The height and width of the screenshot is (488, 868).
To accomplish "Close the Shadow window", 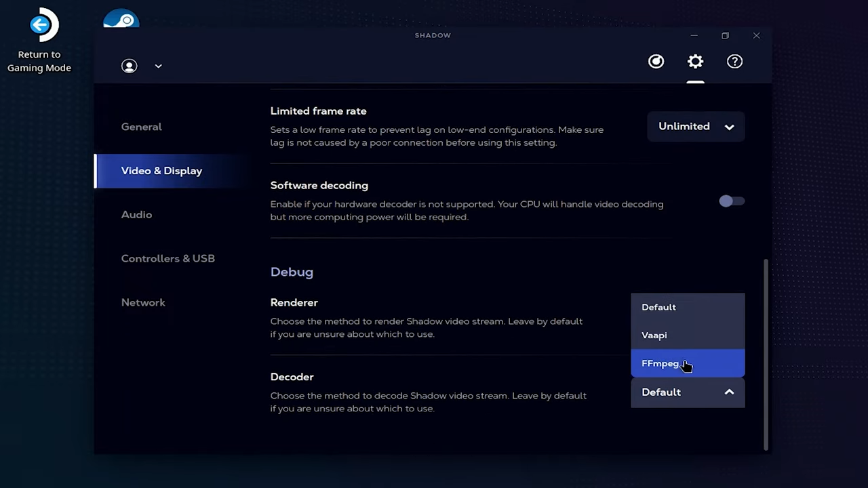I will (756, 35).
